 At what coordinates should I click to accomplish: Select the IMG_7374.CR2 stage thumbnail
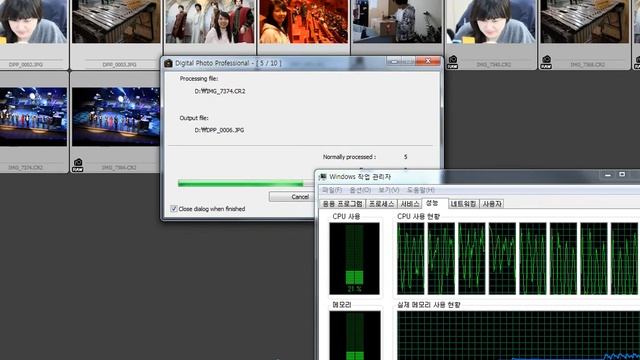[33, 117]
